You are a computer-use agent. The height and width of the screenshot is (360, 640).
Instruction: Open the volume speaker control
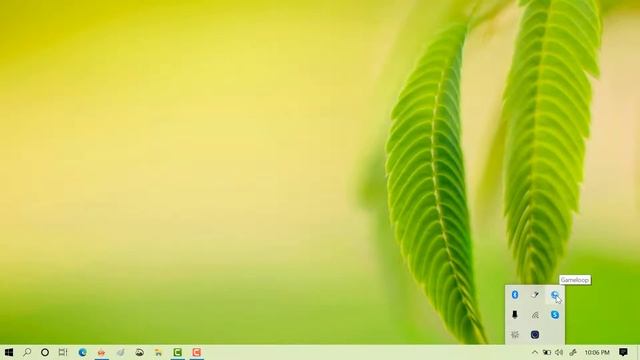pos(559,352)
